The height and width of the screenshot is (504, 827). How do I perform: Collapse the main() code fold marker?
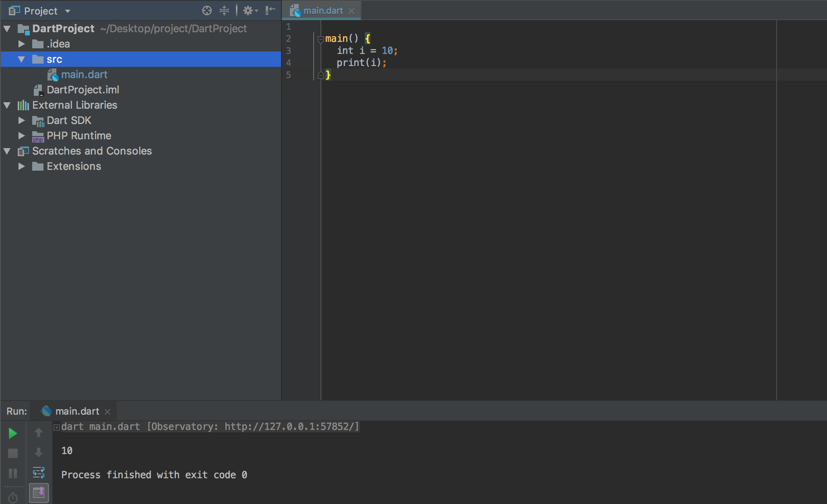(x=320, y=39)
